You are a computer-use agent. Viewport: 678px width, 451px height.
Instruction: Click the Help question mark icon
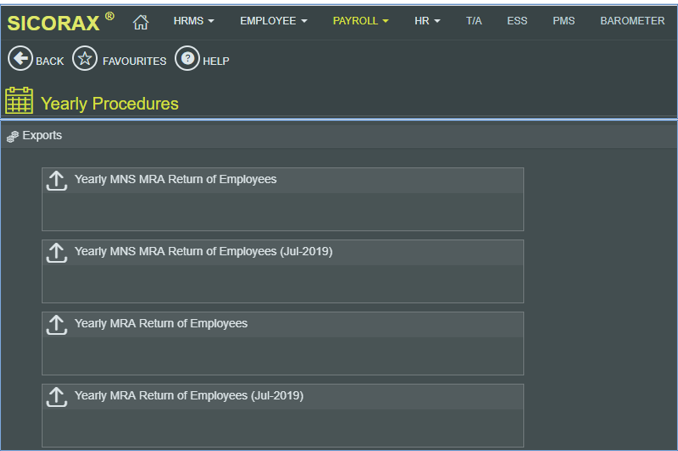tap(187, 60)
